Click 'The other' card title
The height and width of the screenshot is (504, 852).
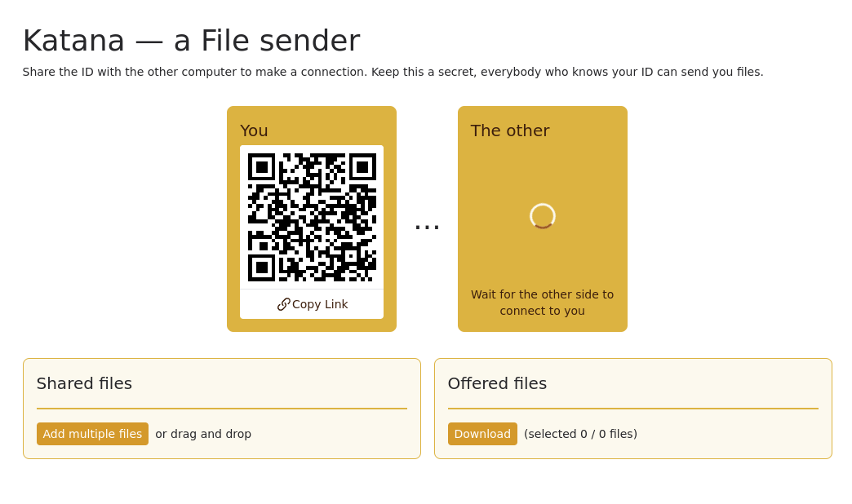(x=510, y=130)
